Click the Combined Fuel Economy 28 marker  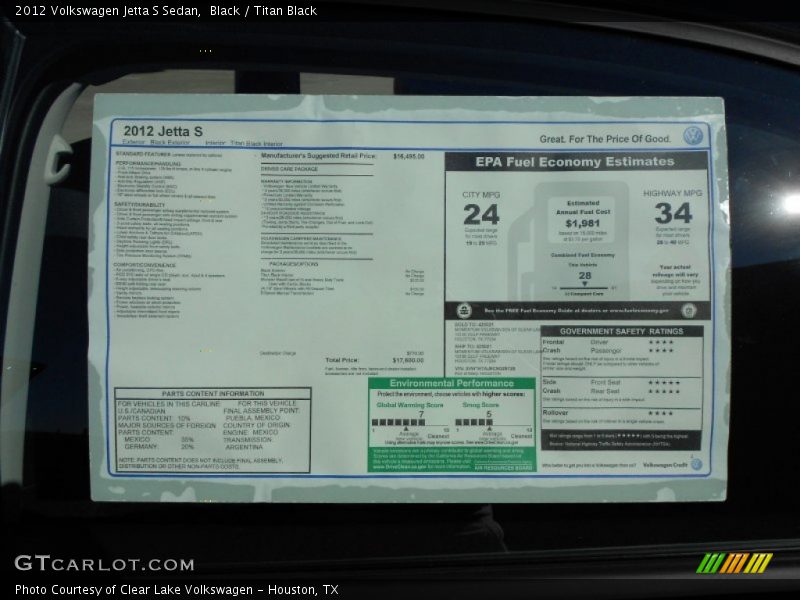[x=585, y=276]
